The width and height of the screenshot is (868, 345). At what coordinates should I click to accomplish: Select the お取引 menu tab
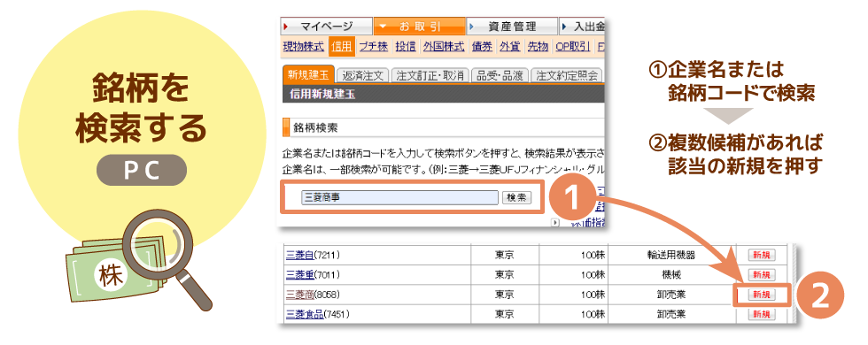click(419, 26)
